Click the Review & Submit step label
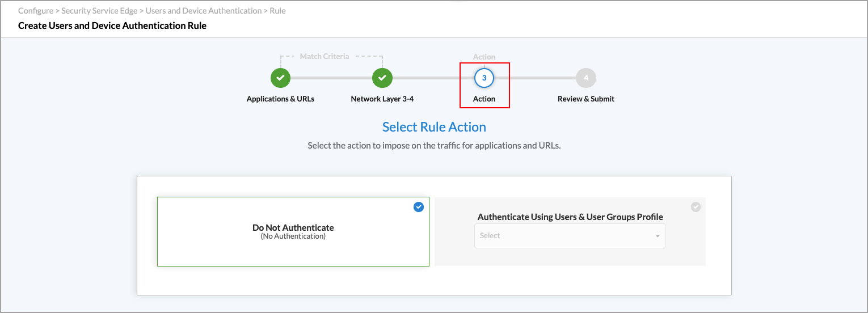This screenshot has width=868, height=313. coord(586,99)
